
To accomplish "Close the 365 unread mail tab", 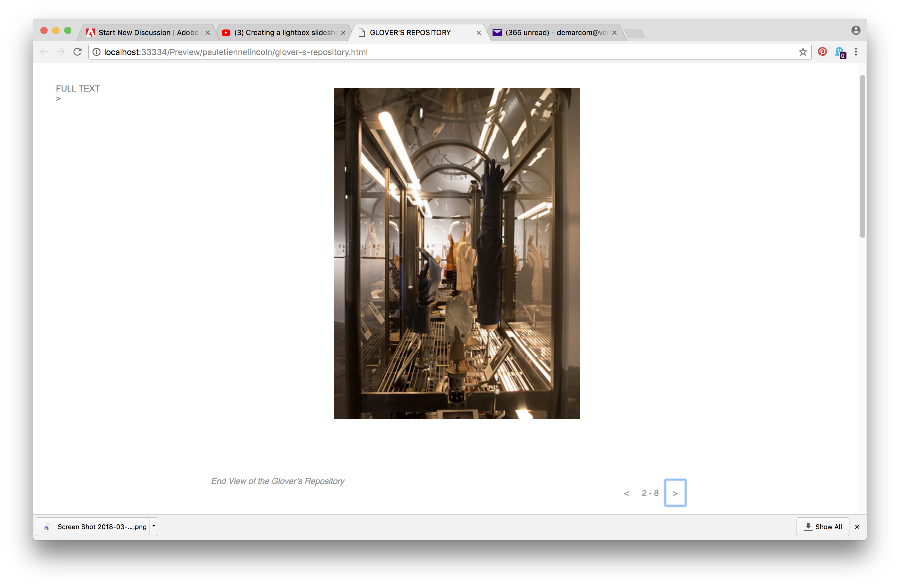I will point(614,33).
